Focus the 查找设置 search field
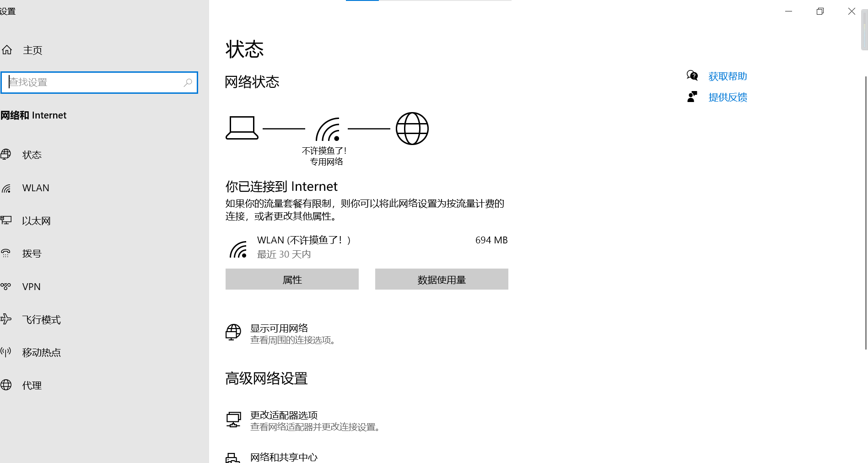Viewport: 868px width, 463px height. pyautogui.click(x=99, y=82)
